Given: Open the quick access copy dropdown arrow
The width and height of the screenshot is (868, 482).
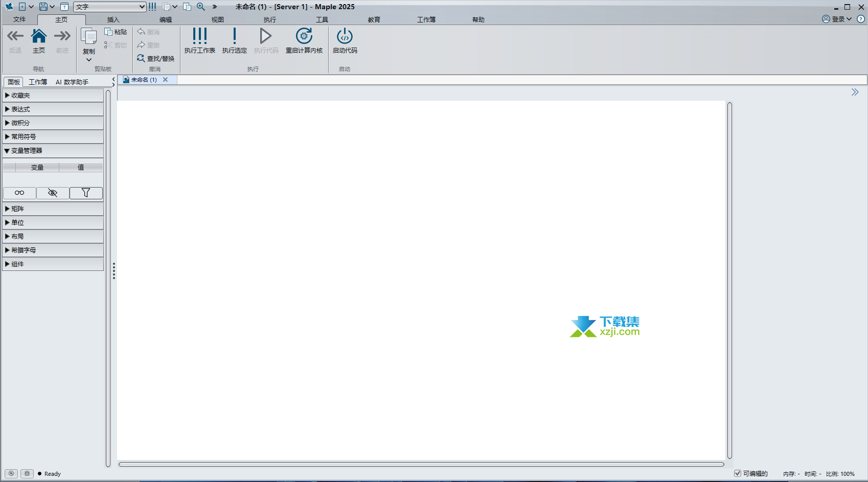Looking at the screenshot, I should point(175,7).
